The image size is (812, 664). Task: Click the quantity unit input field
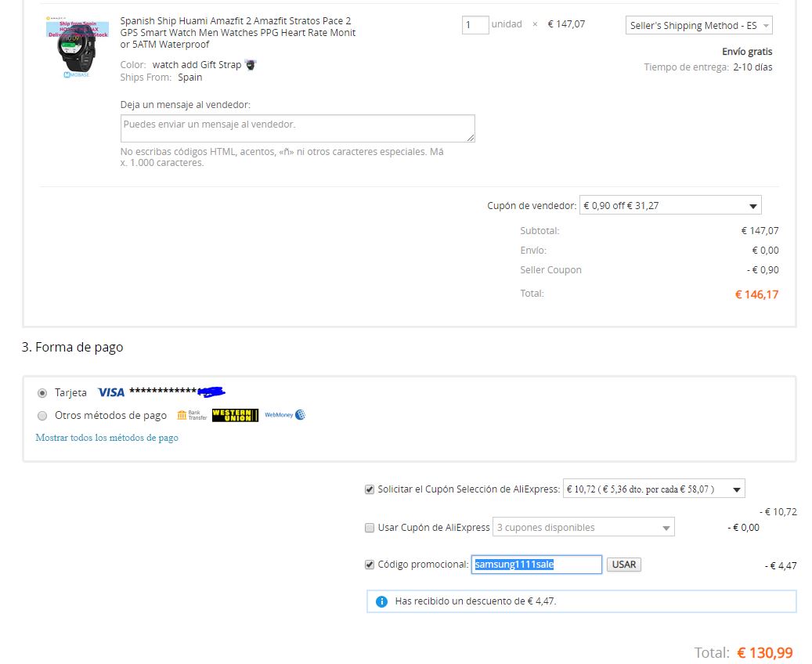click(x=475, y=25)
